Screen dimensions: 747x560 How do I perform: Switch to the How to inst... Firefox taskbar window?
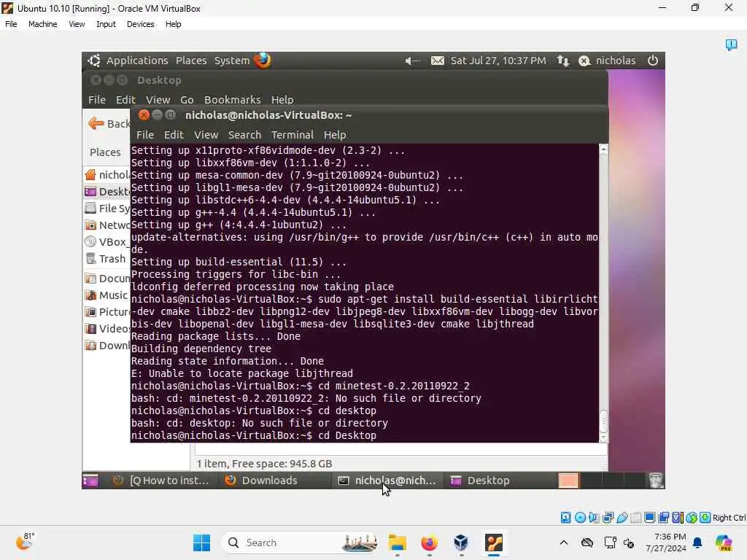[x=162, y=481]
